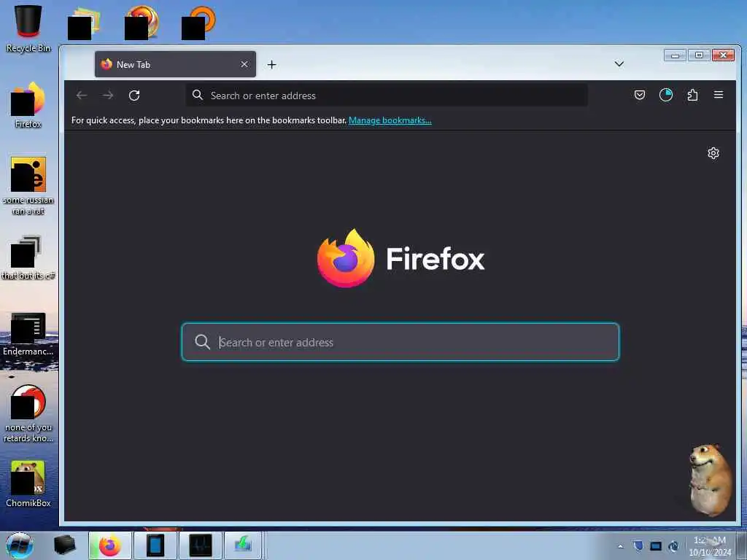Minimize the Firefox window
This screenshot has width=747, height=560.
click(x=675, y=55)
